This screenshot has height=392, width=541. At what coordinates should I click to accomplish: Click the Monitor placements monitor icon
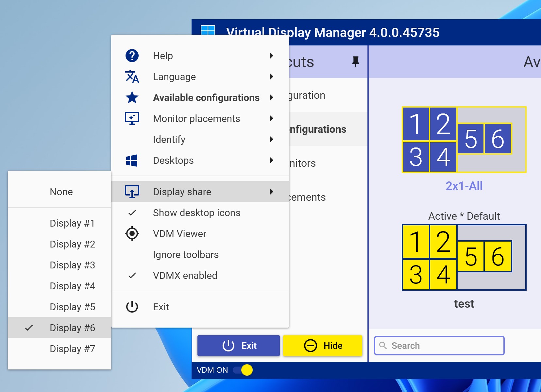(x=132, y=118)
